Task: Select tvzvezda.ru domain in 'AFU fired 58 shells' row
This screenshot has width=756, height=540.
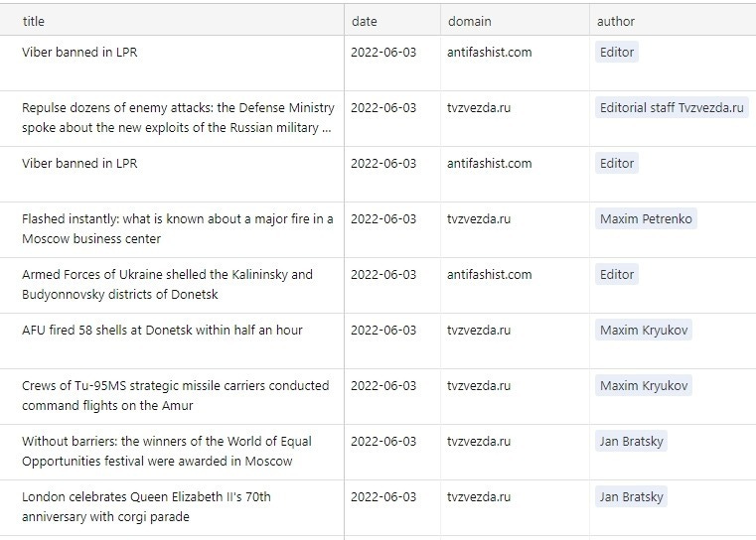Action: (x=479, y=330)
